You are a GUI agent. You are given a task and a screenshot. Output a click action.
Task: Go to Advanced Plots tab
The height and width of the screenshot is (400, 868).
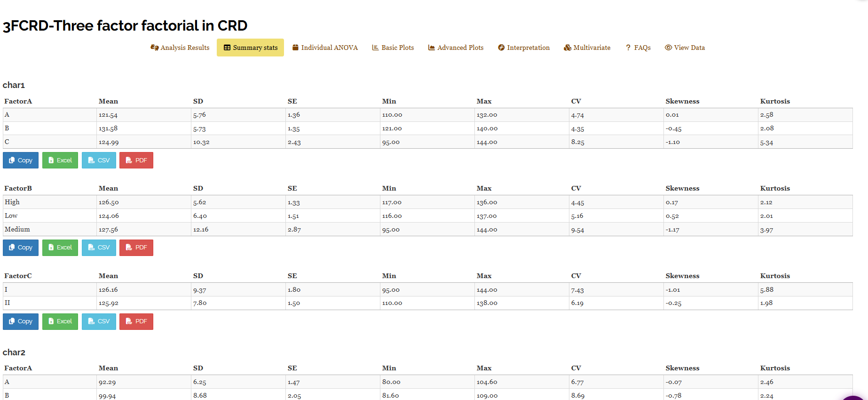pyautogui.click(x=456, y=48)
